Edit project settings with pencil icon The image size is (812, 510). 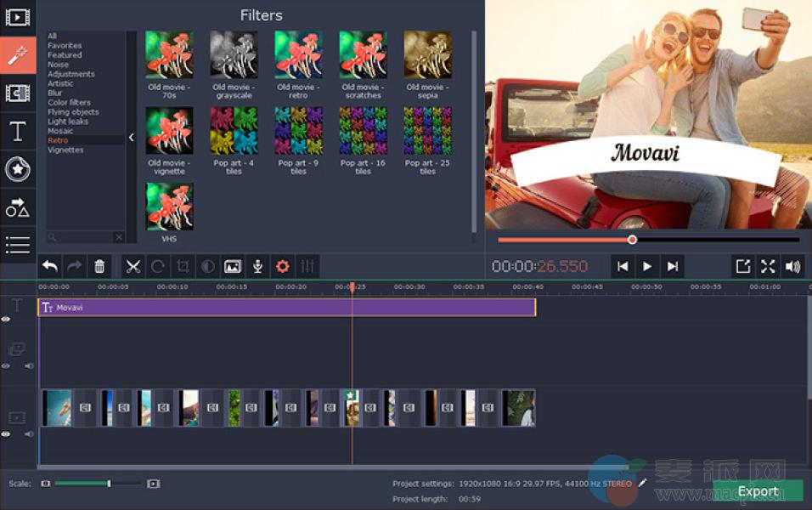tap(643, 483)
